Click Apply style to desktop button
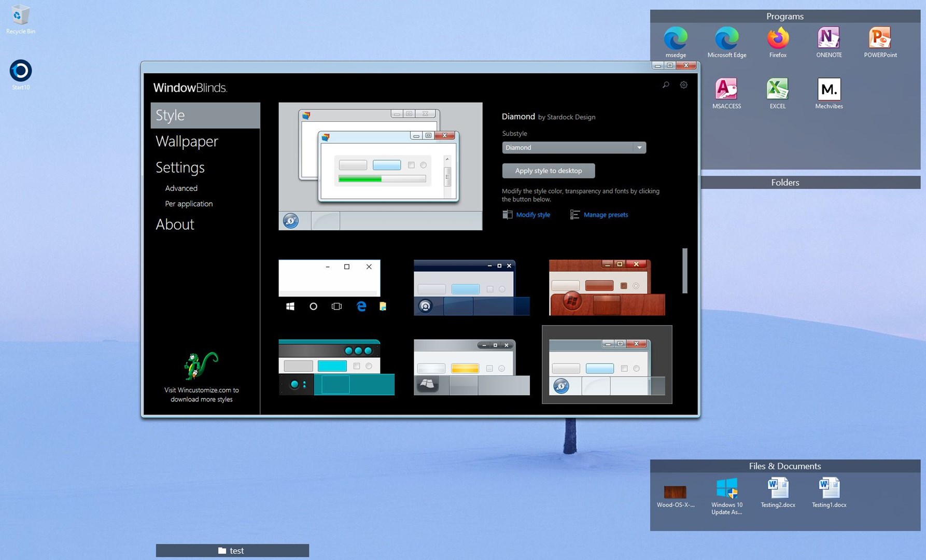Screen dimensions: 926x560 pos(548,171)
